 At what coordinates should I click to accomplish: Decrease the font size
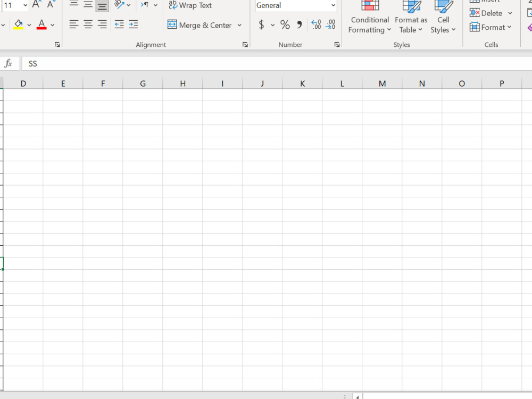51,4
